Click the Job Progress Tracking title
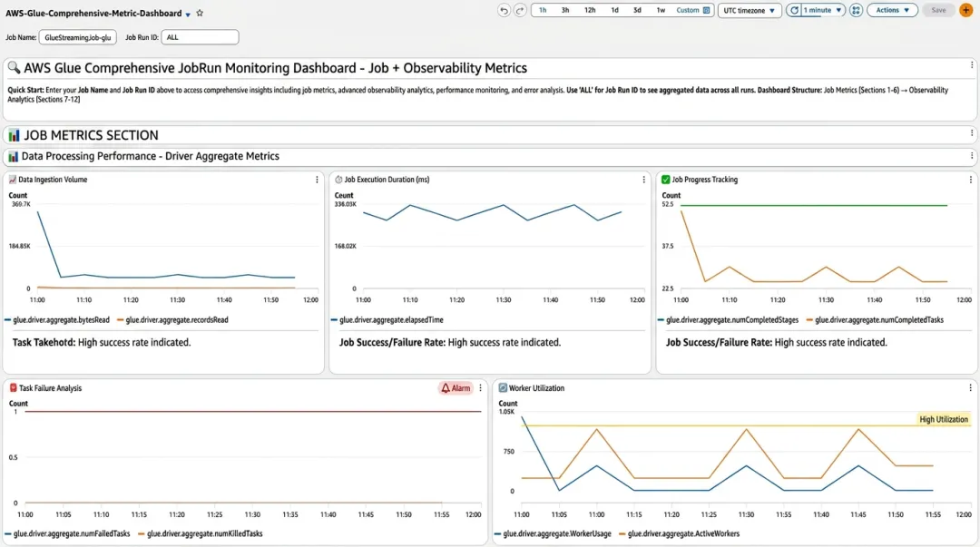Screen dimensions: 980x547 704,180
